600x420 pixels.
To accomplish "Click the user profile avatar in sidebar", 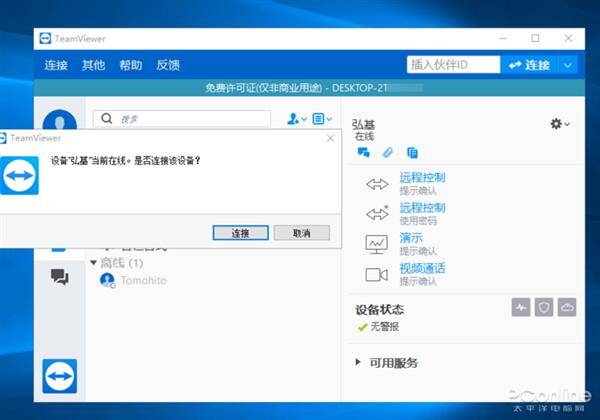I will (60, 120).
